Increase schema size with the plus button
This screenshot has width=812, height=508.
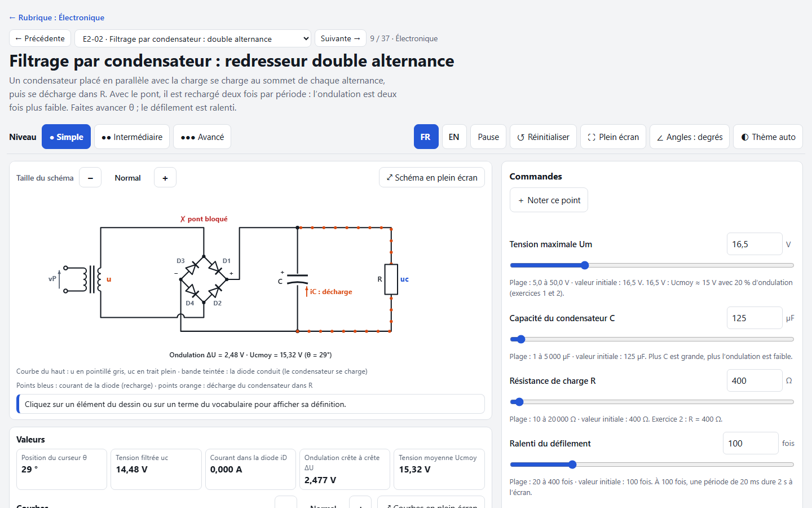click(x=165, y=178)
